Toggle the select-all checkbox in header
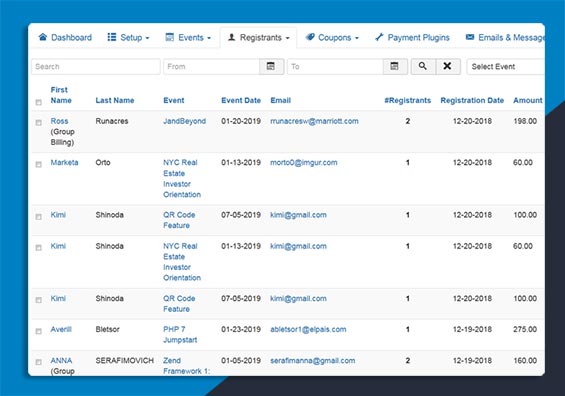The width and height of the screenshot is (565, 396). 39,102
